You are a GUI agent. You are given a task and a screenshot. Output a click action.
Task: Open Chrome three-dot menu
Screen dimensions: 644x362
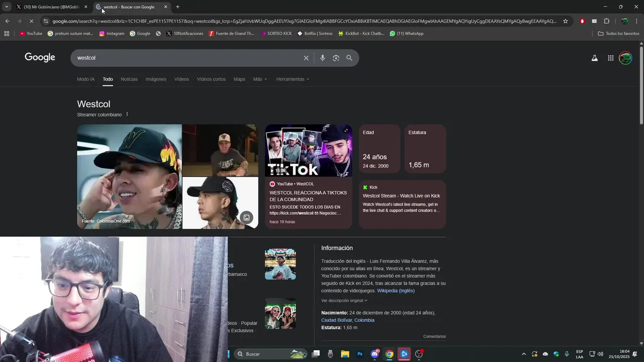[x=637, y=21]
